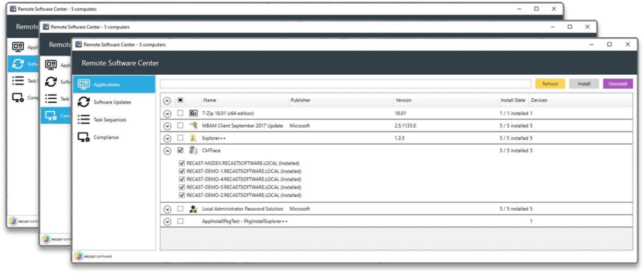Check the Explorer++ checkbox
This screenshot has height=273, width=644.
[180, 138]
